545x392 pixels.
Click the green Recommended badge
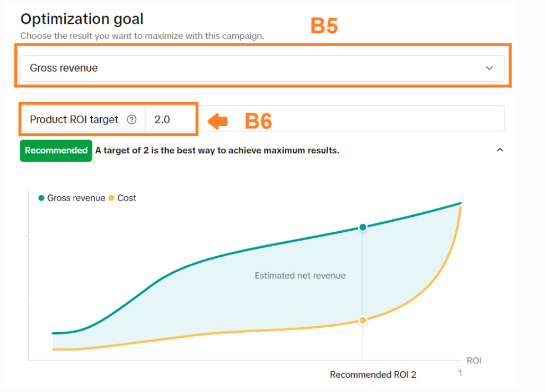pos(56,151)
